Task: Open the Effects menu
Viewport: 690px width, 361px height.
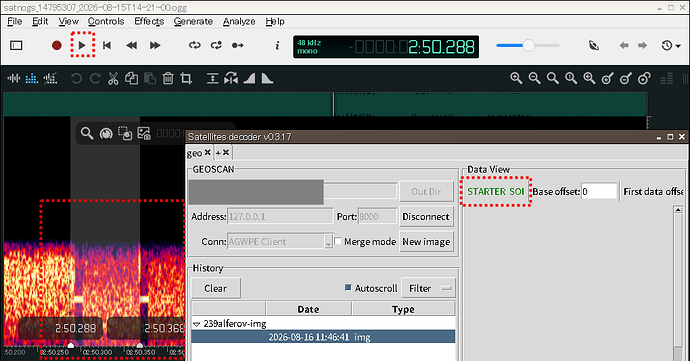Action: tap(149, 22)
